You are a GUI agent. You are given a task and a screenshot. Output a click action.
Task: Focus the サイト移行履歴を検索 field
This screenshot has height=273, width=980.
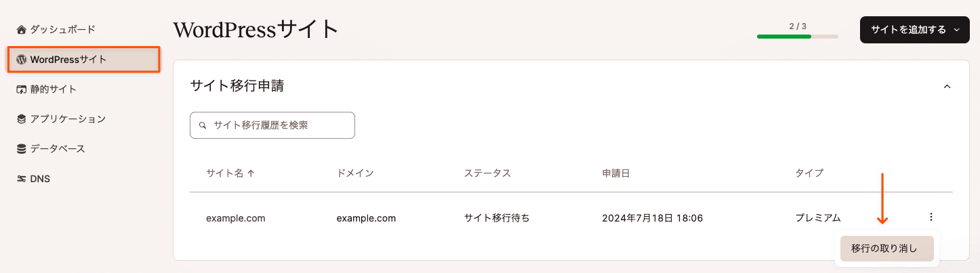(x=272, y=125)
